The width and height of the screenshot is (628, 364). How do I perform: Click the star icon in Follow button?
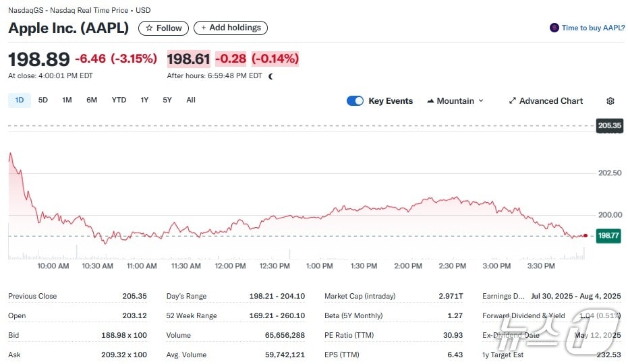click(x=149, y=28)
